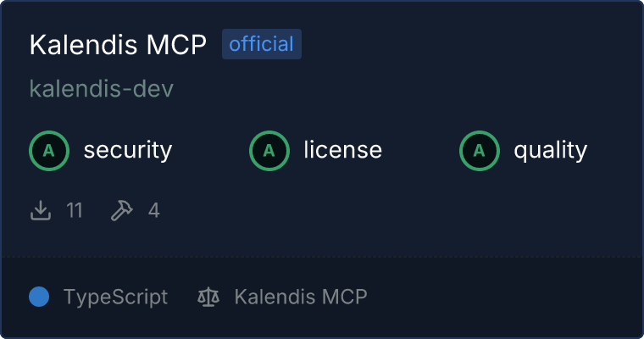Click the official badge label
Viewport: 644px width, 339px height.
click(262, 44)
